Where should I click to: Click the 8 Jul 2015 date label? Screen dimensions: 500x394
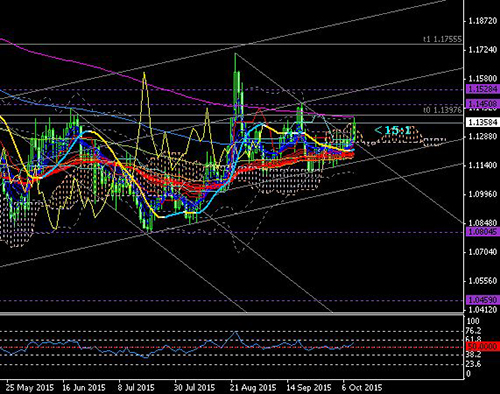[x=136, y=388]
